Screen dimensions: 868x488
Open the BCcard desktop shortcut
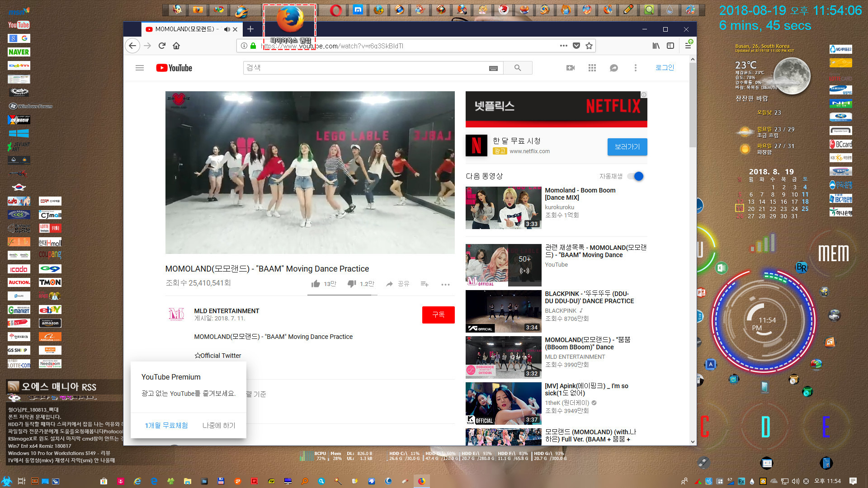tap(840, 144)
